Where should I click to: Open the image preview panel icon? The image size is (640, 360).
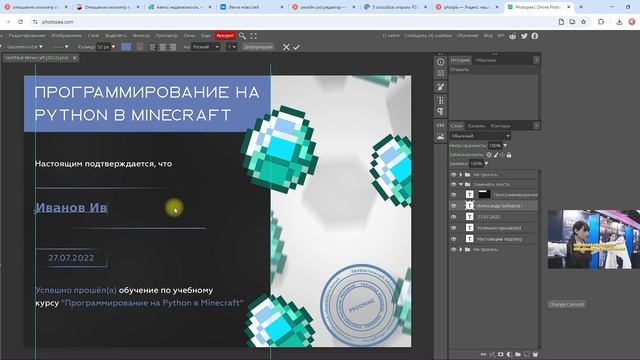pos(440,137)
